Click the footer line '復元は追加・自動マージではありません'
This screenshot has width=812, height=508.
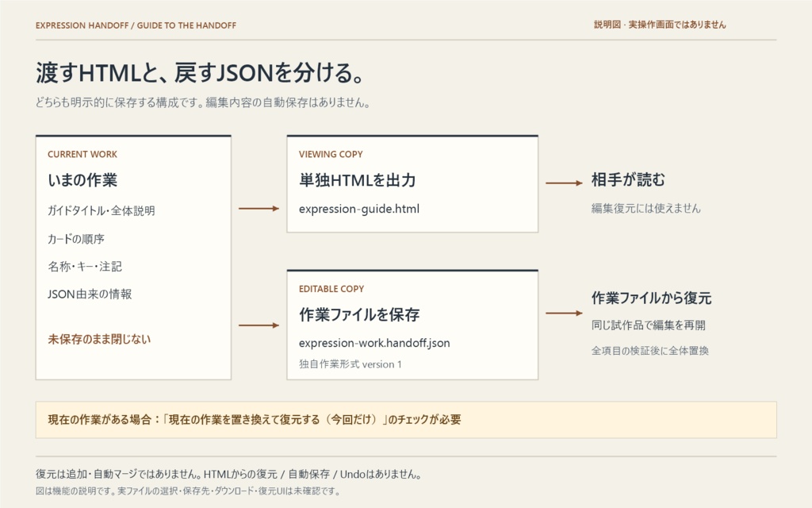[x=120, y=474]
